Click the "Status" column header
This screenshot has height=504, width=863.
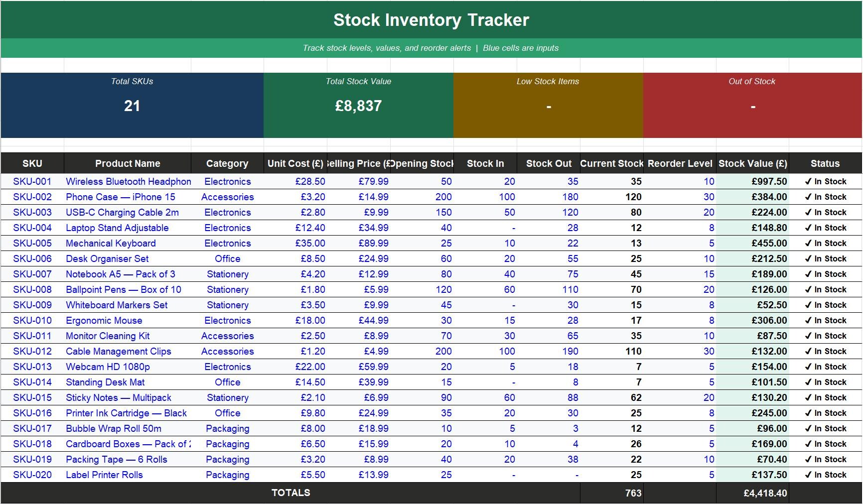pyautogui.click(x=825, y=163)
